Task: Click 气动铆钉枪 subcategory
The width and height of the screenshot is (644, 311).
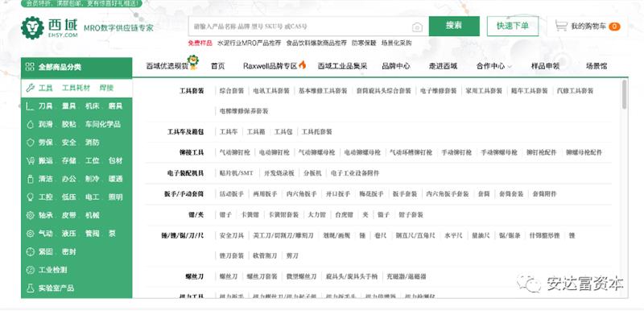Action: (235, 152)
